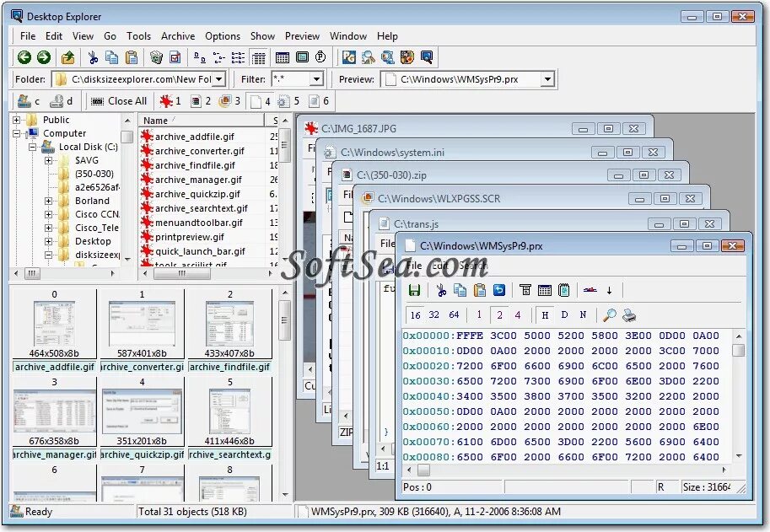Save file in hex viewer toolbar
Screen dimensions: 770x532
point(414,290)
